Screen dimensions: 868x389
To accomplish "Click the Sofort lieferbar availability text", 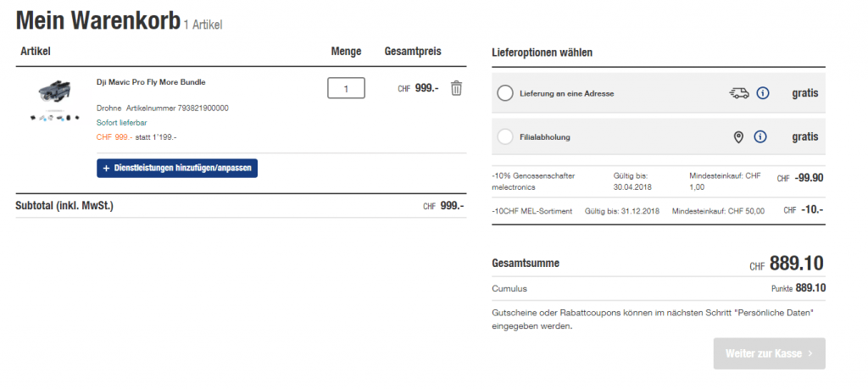I will coord(121,123).
